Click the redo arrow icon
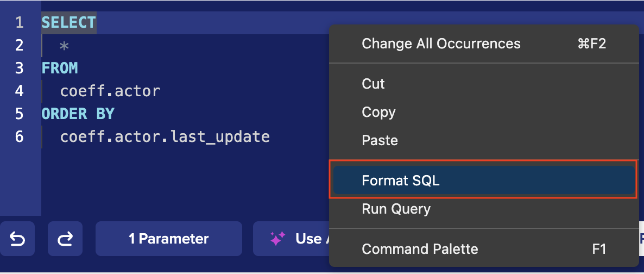The height and width of the screenshot is (274, 644). pyautogui.click(x=65, y=238)
